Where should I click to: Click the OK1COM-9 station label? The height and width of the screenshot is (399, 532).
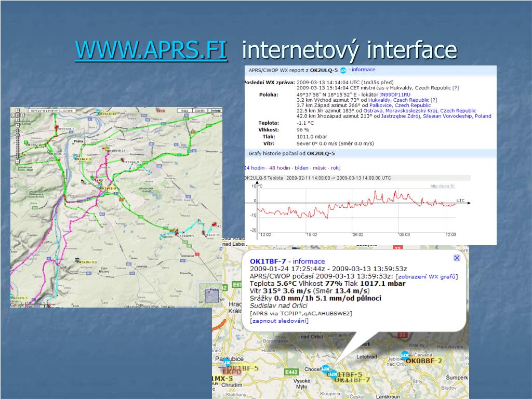tap(186, 235)
